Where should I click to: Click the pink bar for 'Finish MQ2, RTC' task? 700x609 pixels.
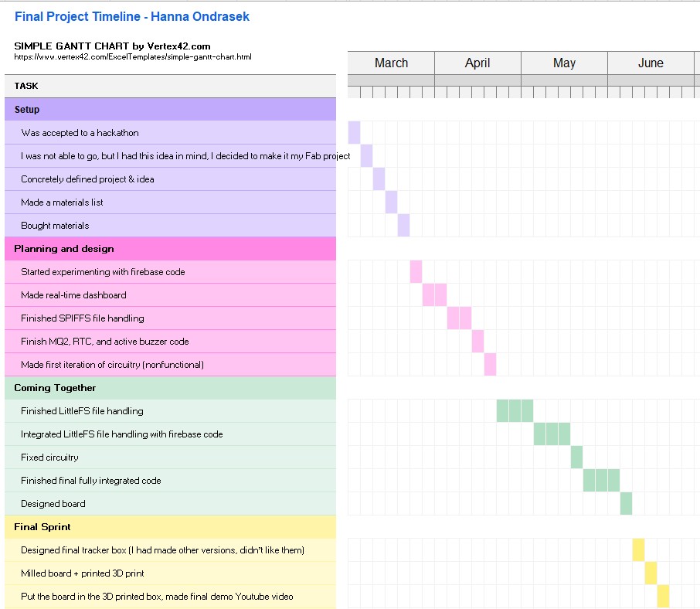pyautogui.click(x=477, y=342)
